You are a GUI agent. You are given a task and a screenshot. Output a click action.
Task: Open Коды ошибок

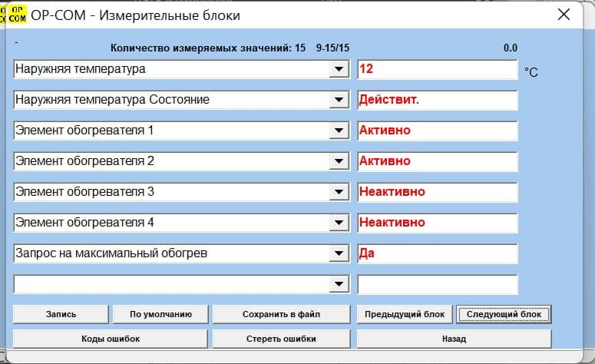click(x=111, y=339)
